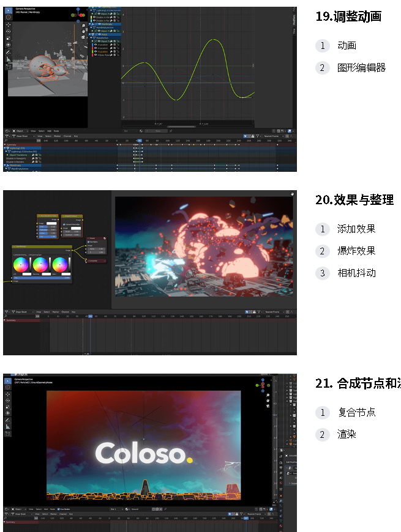Screen dimensions: 401x532
Task: Click the Gain color wheel on Color Balance node
Action: [60, 265]
